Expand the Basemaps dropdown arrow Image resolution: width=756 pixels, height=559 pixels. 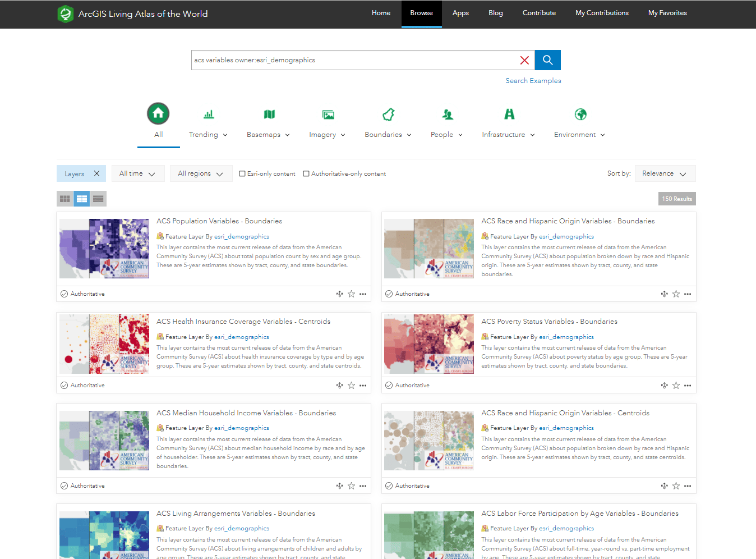click(x=287, y=135)
